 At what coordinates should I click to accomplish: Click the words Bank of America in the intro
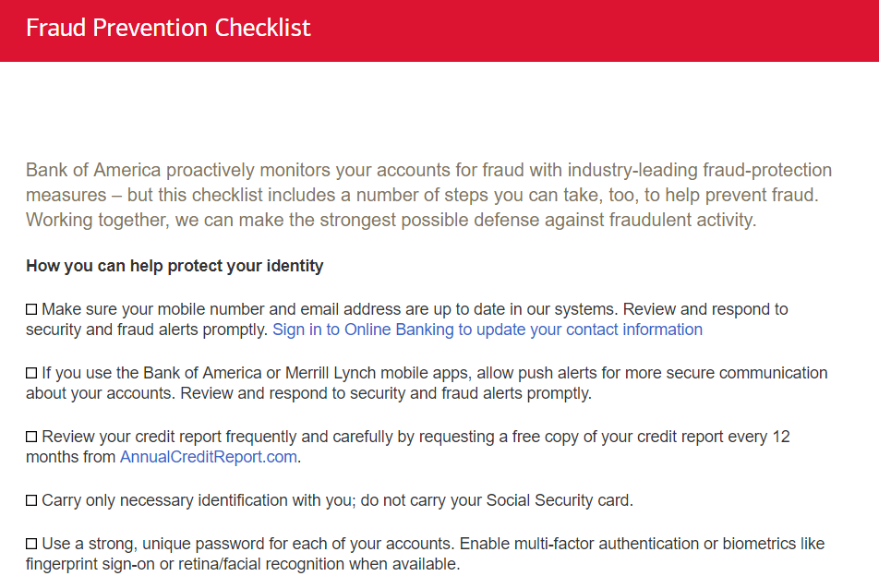(94, 170)
